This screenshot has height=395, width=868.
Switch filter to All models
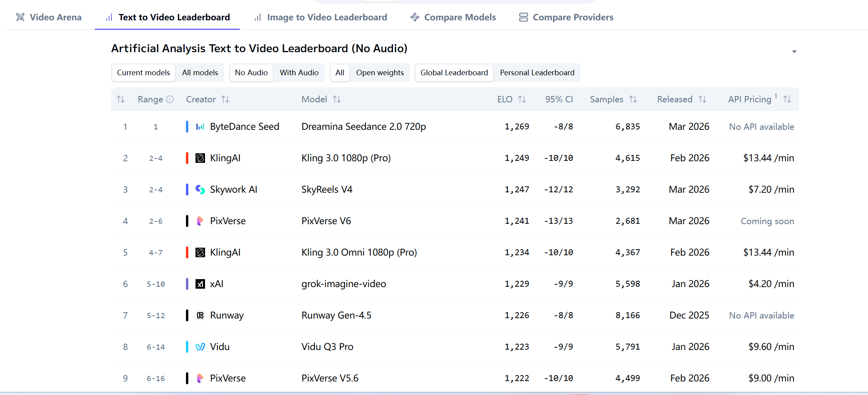pos(200,73)
